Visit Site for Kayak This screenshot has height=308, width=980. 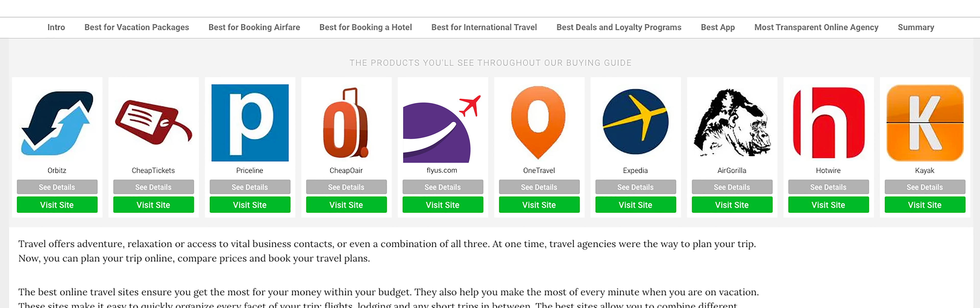pyautogui.click(x=925, y=205)
